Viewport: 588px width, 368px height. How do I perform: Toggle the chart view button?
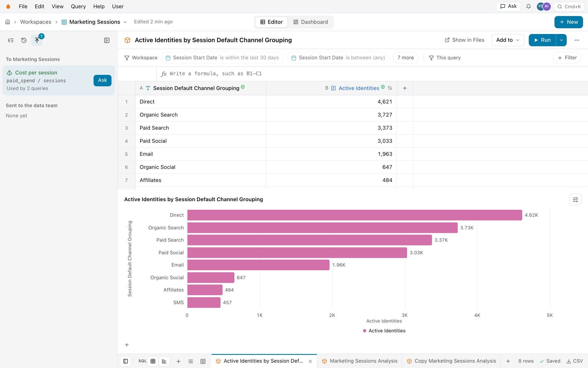tap(164, 361)
